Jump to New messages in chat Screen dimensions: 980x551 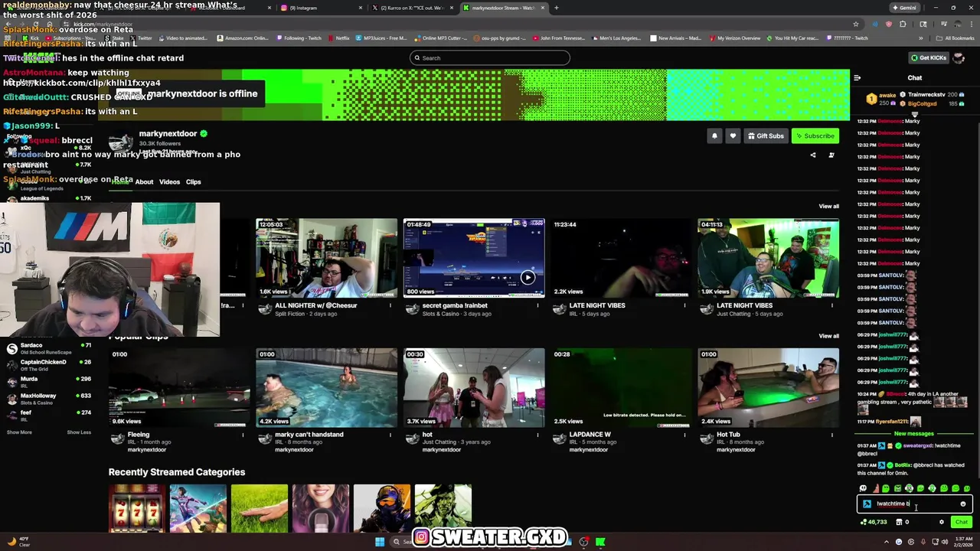click(x=914, y=434)
